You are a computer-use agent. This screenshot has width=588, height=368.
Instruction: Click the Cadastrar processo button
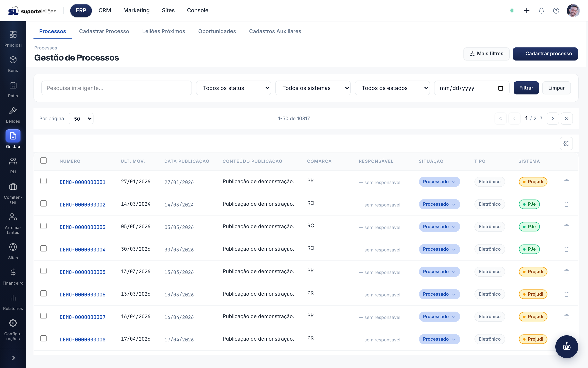545,54
